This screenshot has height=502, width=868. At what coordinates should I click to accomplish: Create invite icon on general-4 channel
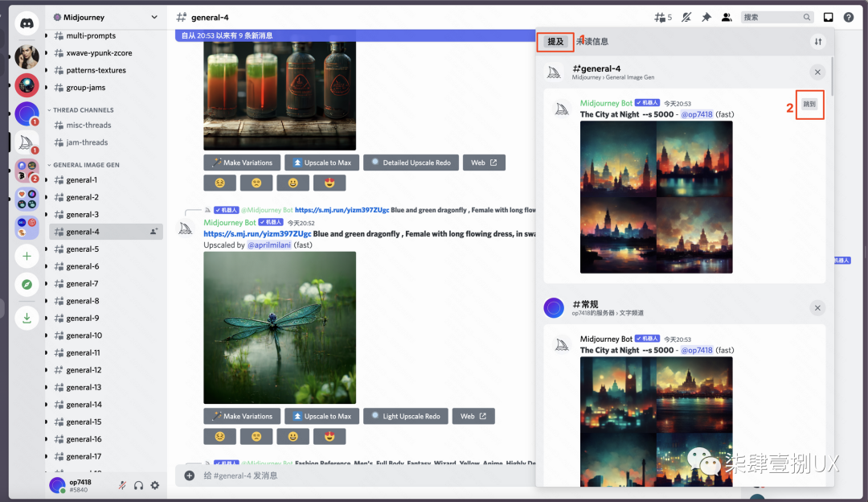click(154, 232)
